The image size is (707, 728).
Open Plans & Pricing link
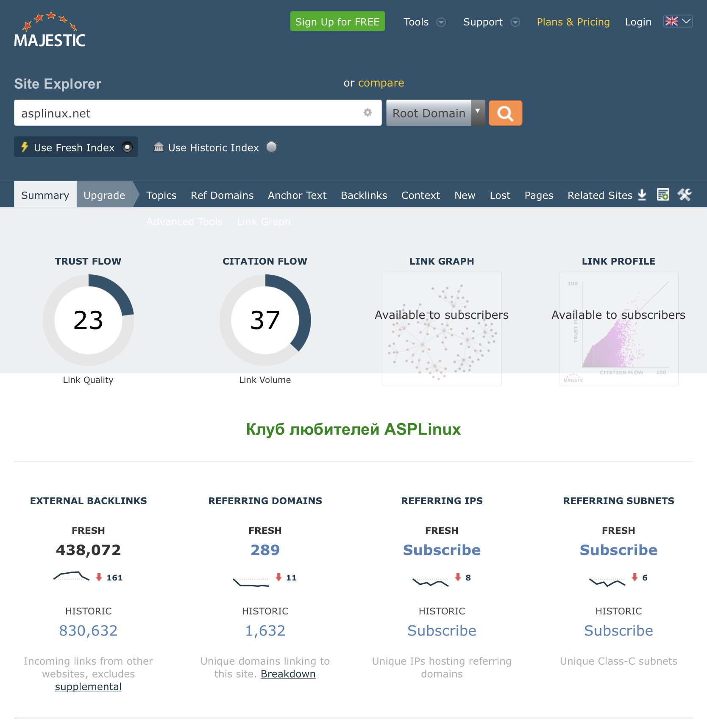tap(573, 22)
